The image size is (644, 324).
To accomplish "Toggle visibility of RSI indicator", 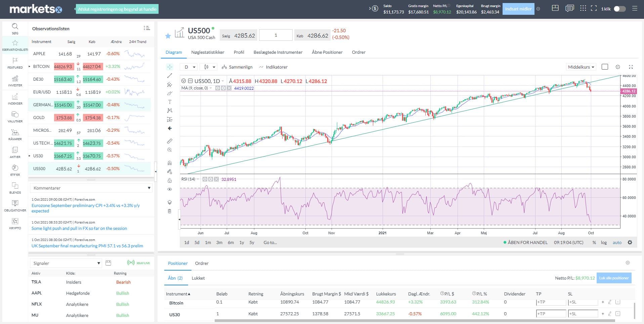I will (x=205, y=179).
